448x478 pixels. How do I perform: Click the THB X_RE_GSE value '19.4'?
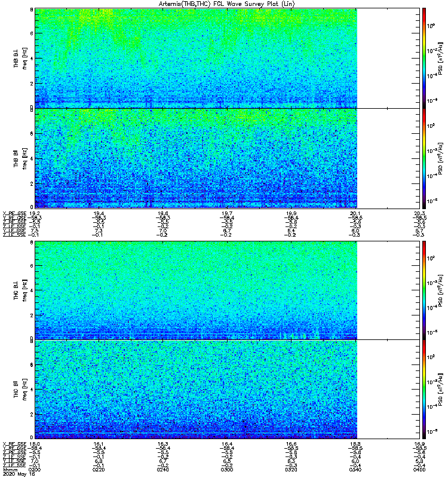pyautogui.click(x=99, y=213)
